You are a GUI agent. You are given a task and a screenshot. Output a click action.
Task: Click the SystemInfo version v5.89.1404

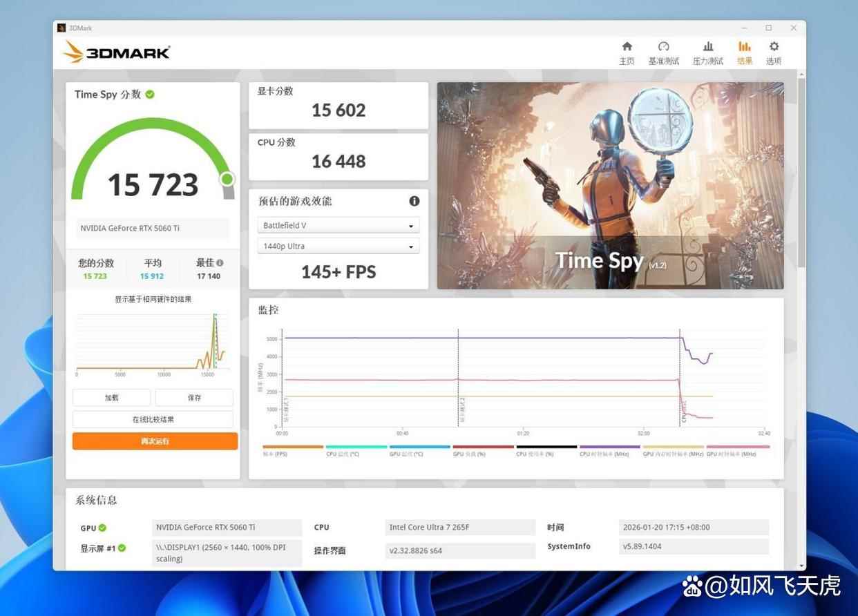point(694,546)
